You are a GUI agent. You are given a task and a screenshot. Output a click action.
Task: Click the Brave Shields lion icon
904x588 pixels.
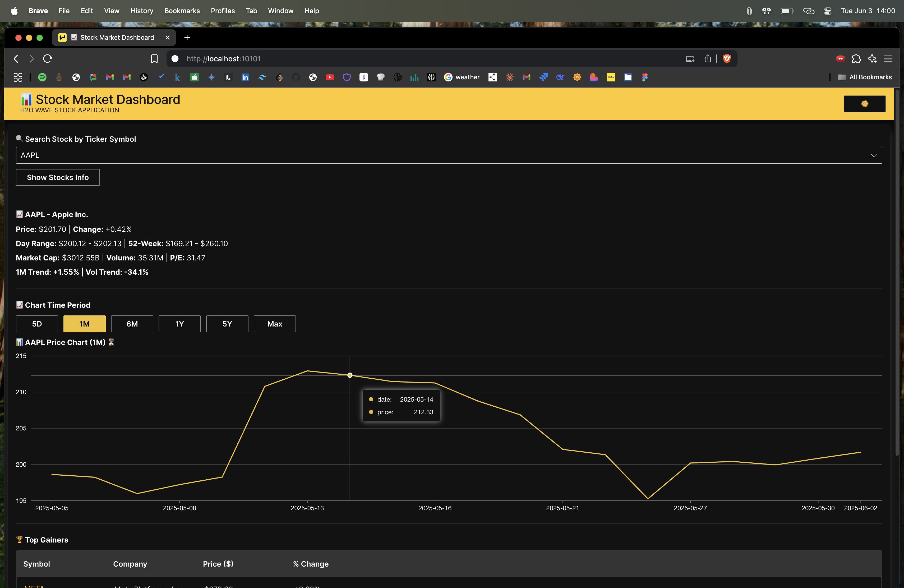pos(727,58)
